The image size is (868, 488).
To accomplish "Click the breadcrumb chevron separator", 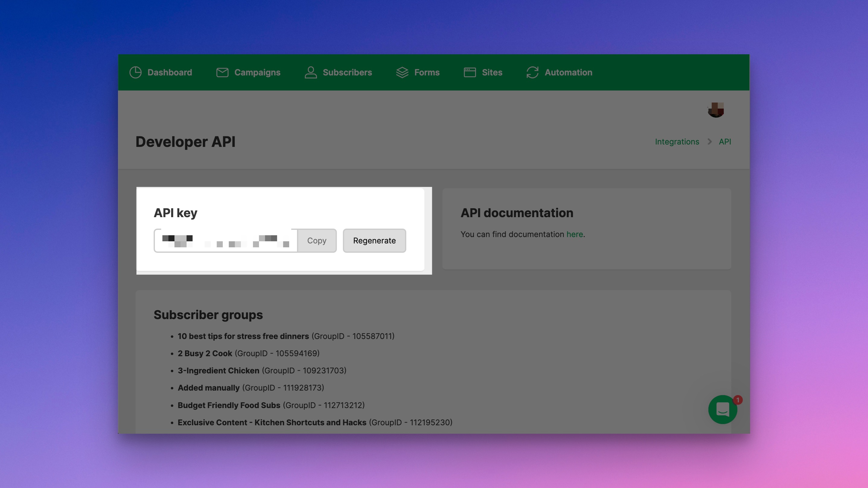I will point(709,142).
